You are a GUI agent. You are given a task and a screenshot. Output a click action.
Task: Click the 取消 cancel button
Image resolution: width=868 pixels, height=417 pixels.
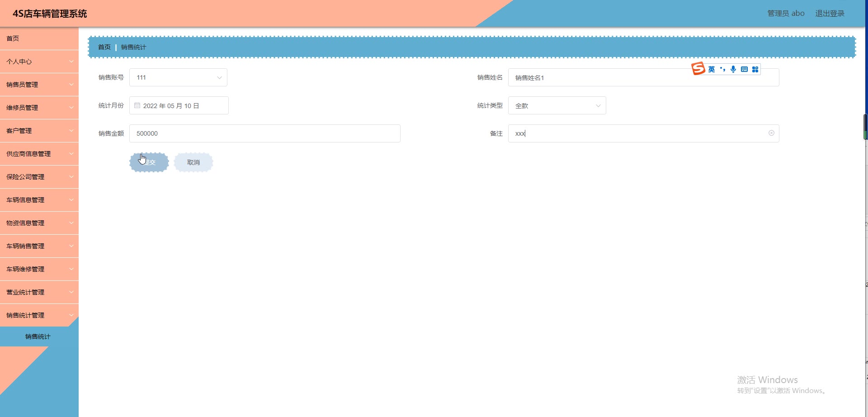[x=193, y=162]
